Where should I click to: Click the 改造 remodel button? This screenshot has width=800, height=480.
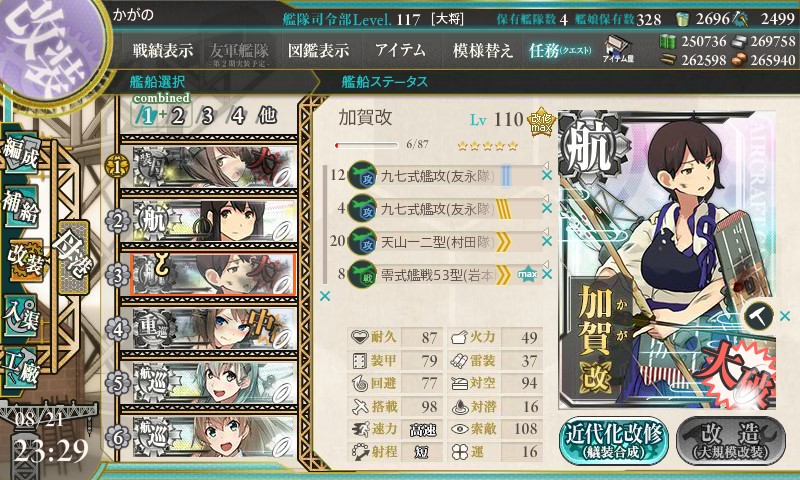pos(731,441)
